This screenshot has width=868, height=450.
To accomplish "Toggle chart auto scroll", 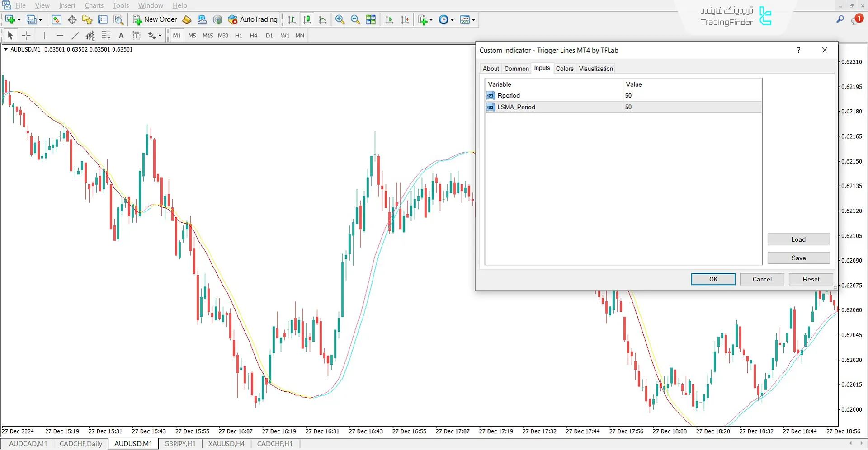I will pos(389,19).
